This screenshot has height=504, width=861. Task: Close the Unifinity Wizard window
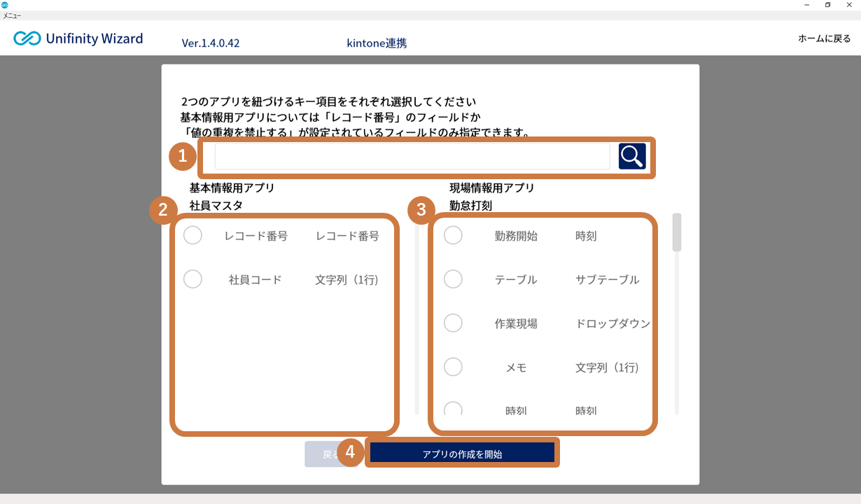click(849, 5)
